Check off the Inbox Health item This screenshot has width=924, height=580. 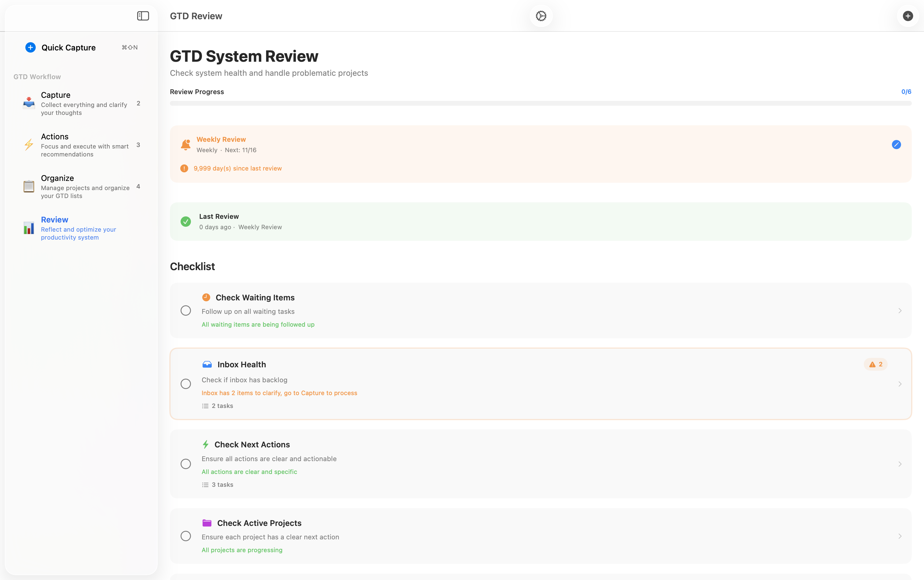[186, 384]
